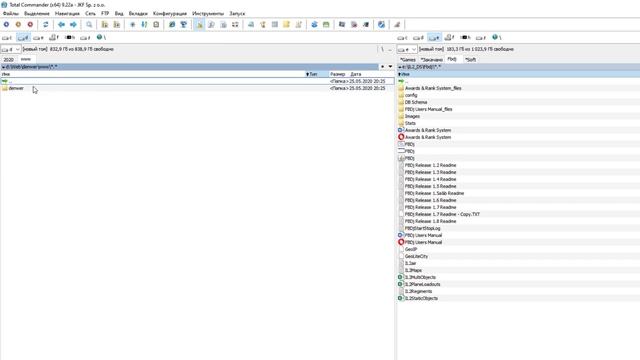Click the orange circle toolbar icon
The image size is (640, 360).
[18, 24]
